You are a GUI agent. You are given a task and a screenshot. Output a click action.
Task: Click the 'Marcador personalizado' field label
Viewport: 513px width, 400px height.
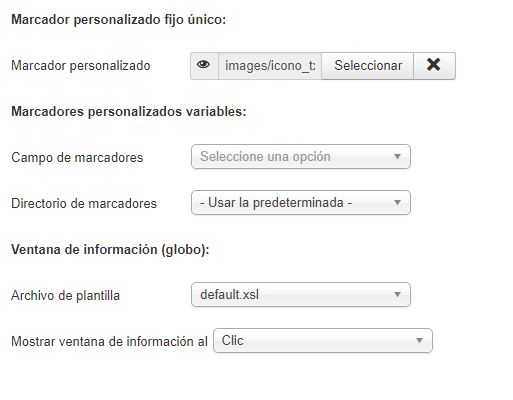click(81, 66)
